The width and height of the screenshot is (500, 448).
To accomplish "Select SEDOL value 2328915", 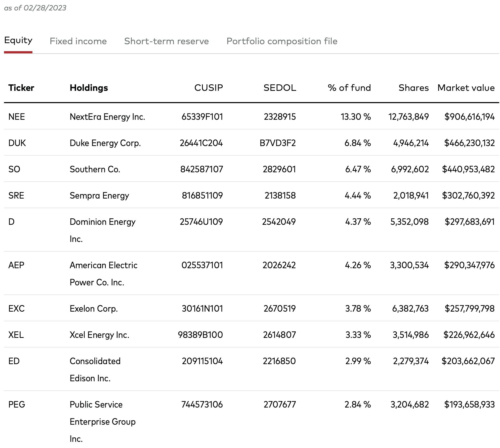I will pyautogui.click(x=280, y=117).
